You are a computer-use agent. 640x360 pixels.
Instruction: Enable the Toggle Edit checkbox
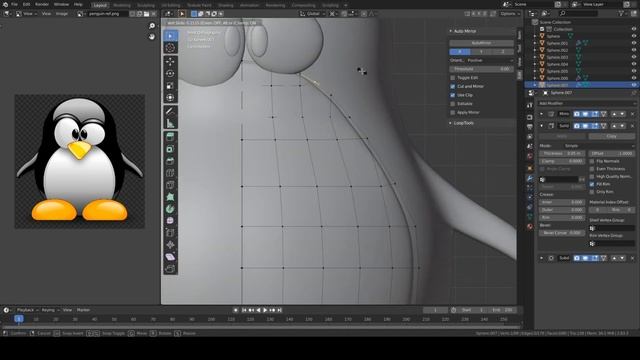pos(452,78)
